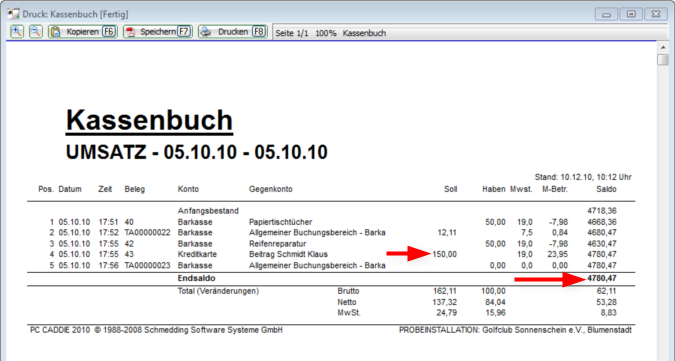Click the Netto Soll value 137,32

[445, 302]
